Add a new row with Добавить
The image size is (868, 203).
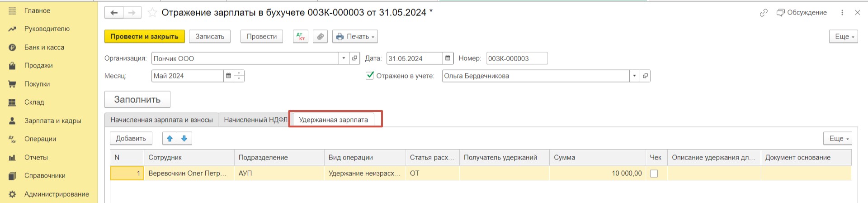[131, 138]
